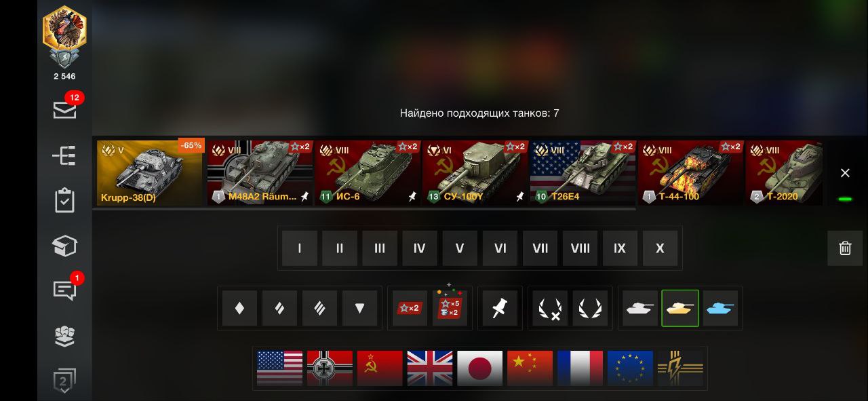Open the tech tree icon in sidebar

pyautogui.click(x=64, y=155)
